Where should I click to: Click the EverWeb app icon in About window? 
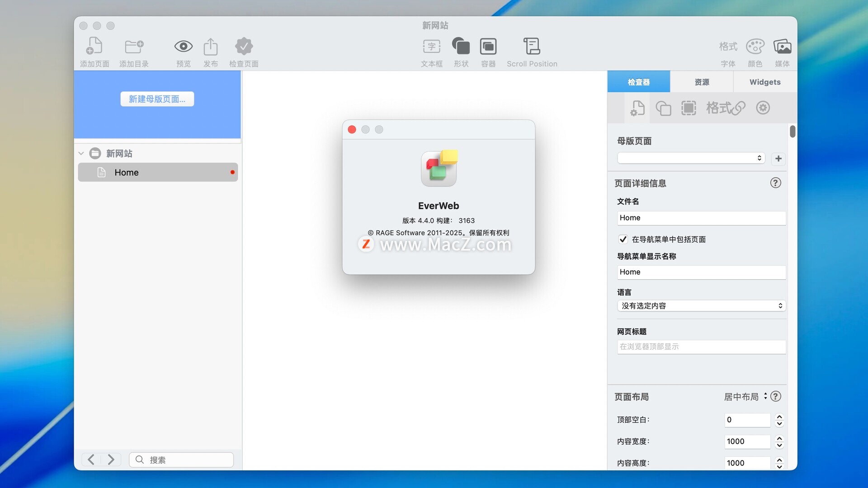(439, 168)
